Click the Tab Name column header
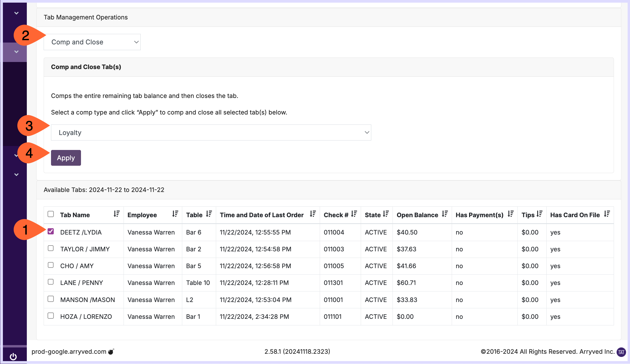The width and height of the screenshot is (630, 364). click(75, 215)
